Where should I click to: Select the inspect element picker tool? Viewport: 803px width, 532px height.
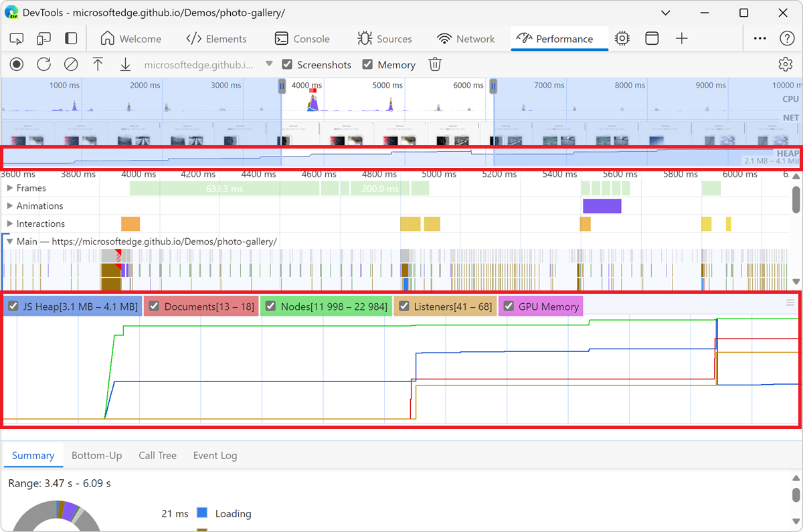(x=16, y=38)
